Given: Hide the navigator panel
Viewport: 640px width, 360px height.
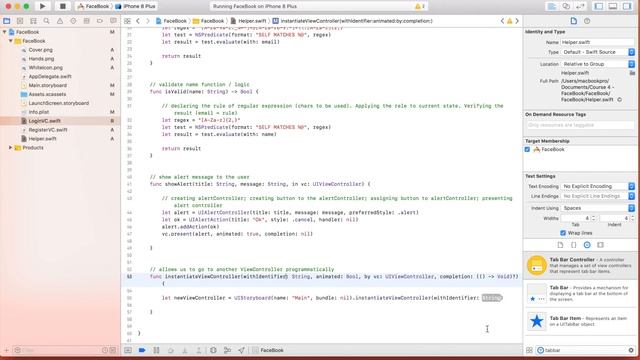Looking at the screenshot, I should [x=599, y=6].
